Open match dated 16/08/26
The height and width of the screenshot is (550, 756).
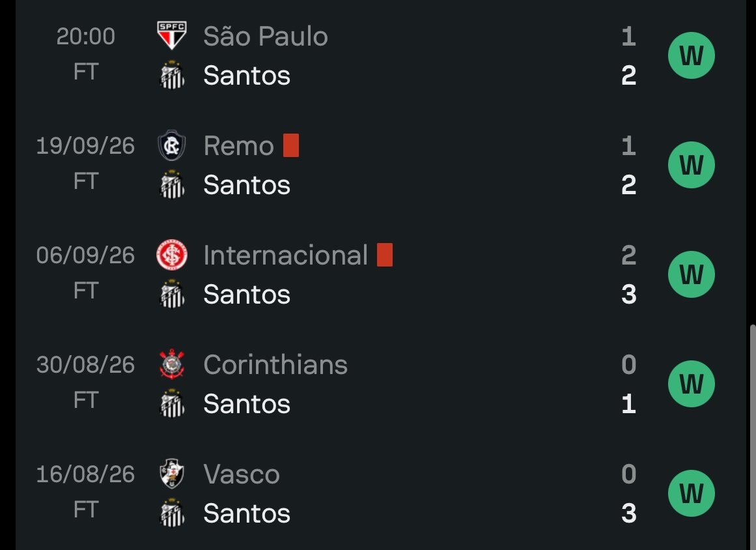click(381, 493)
